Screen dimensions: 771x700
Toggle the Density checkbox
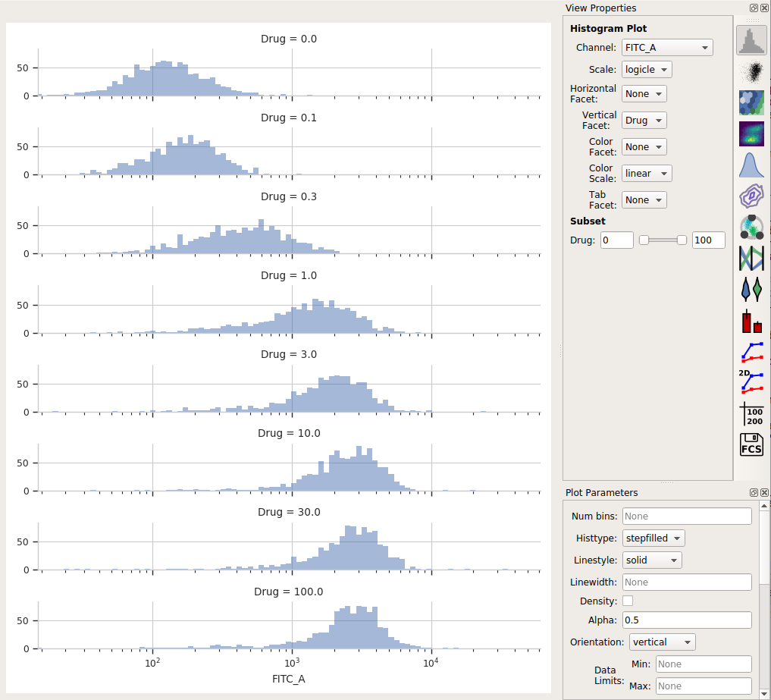coord(628,601)
